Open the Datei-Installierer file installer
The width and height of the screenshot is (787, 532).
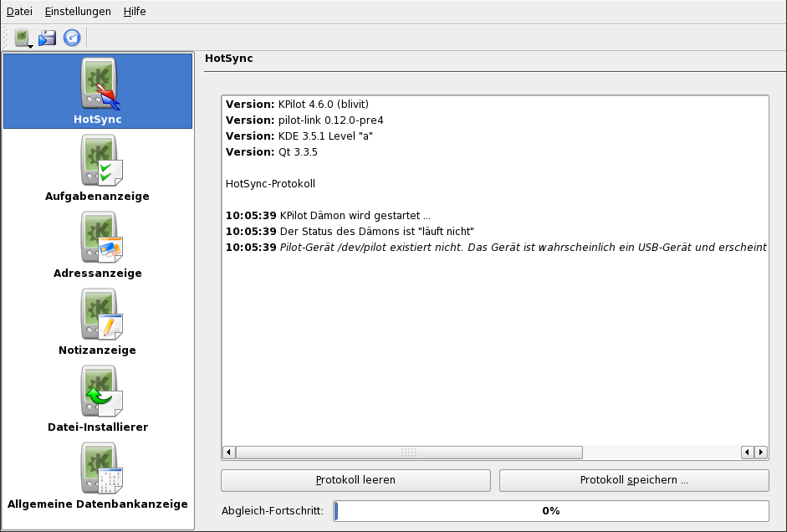click(x=98, y=399)
